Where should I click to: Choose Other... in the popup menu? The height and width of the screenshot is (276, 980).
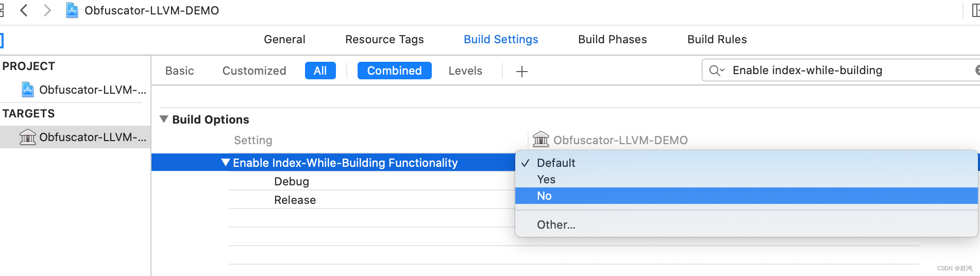tap(556, 225)
